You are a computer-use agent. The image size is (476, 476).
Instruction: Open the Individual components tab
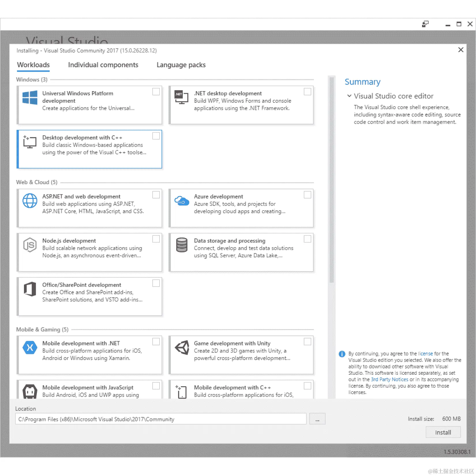point(103,65)
